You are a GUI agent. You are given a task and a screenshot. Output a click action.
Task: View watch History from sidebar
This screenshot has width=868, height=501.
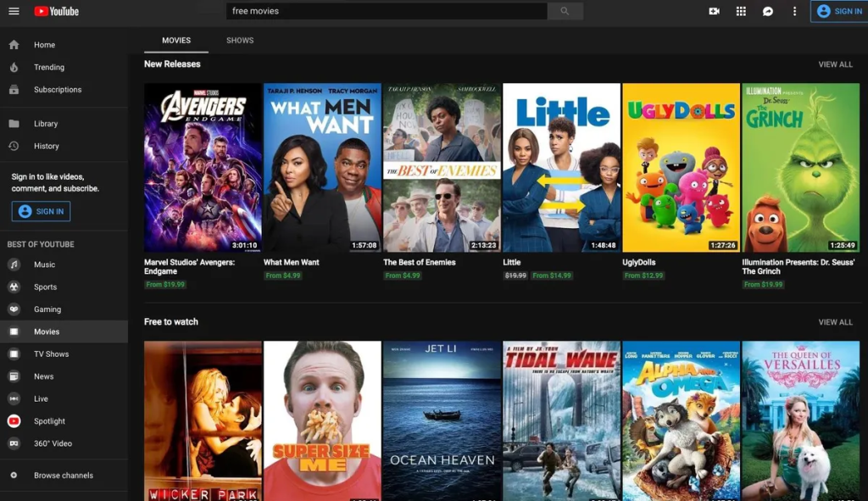pos(14,145)
